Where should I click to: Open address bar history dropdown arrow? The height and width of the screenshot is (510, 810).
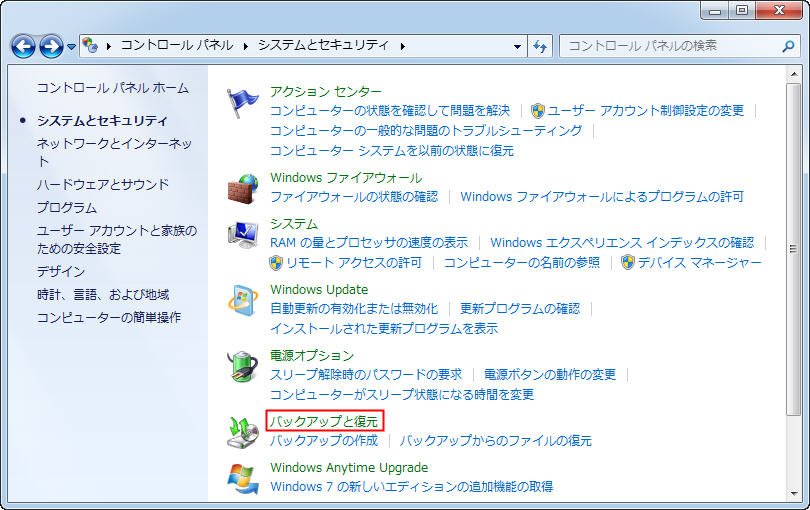click(517, 46)
